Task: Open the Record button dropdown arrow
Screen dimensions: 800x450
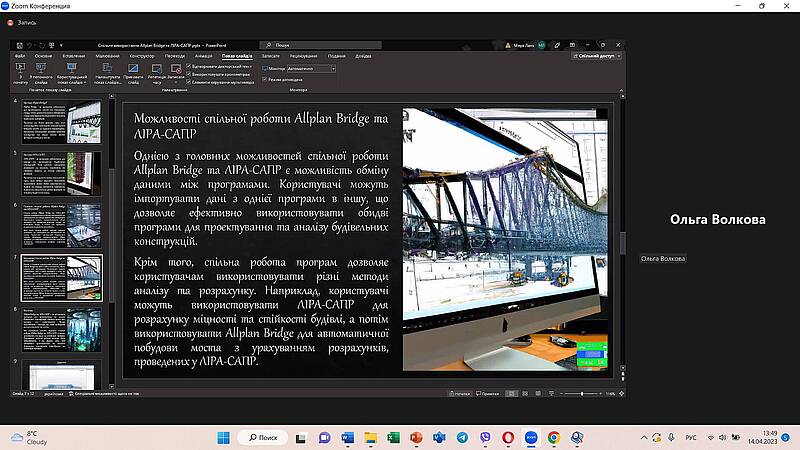Action: (176, 82)
